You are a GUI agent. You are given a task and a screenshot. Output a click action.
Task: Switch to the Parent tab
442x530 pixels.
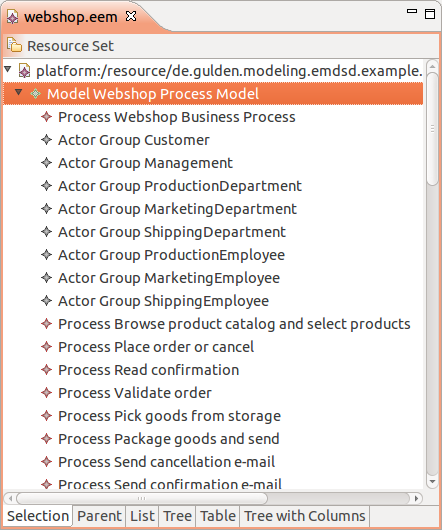tap(99, 516)
